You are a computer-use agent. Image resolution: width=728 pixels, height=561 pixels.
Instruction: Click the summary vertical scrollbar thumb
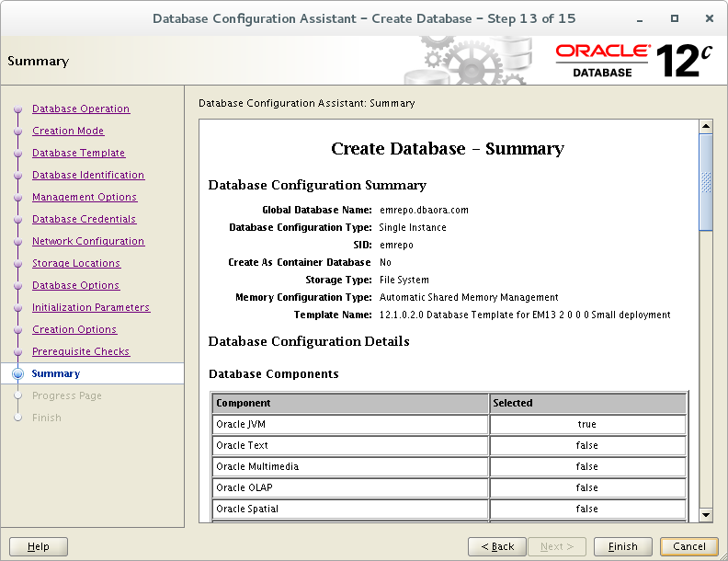click(x=706, y=182)
